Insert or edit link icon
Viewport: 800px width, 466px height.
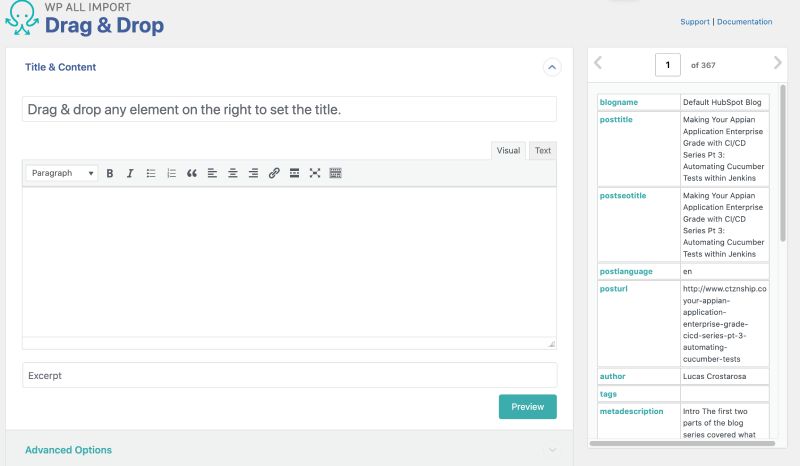(274, 173)
